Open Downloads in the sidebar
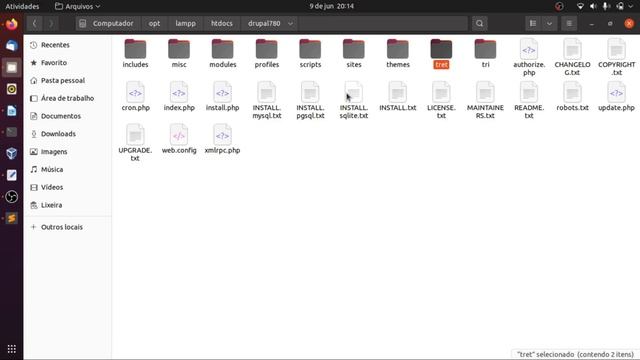This screenshot has height=360, width=640. (x=67, y=134)
